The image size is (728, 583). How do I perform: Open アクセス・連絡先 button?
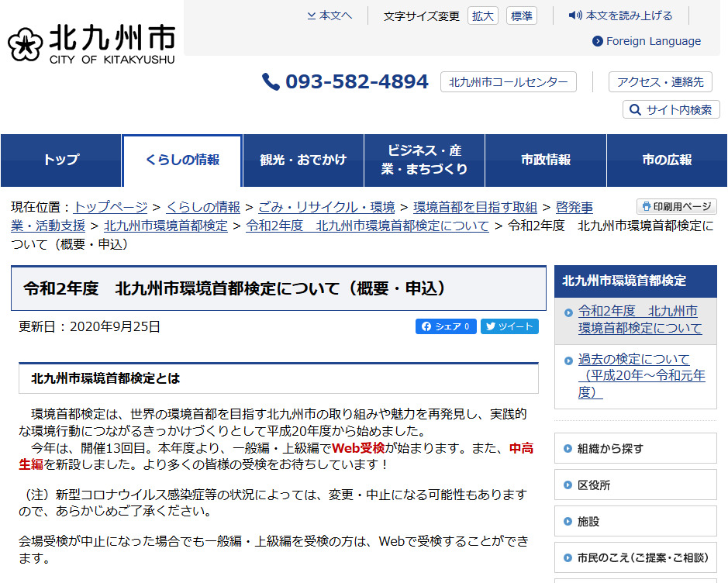coord(660,82)
